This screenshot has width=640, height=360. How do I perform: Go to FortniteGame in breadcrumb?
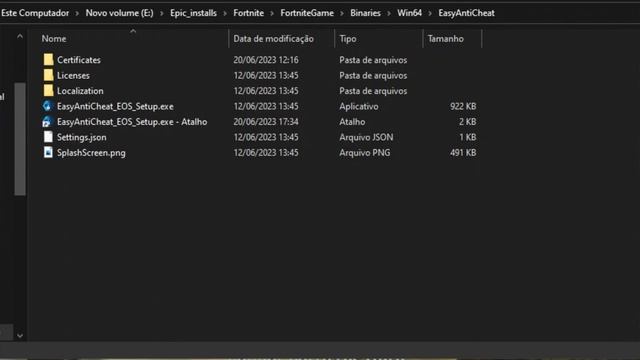(x=307, y=13)
